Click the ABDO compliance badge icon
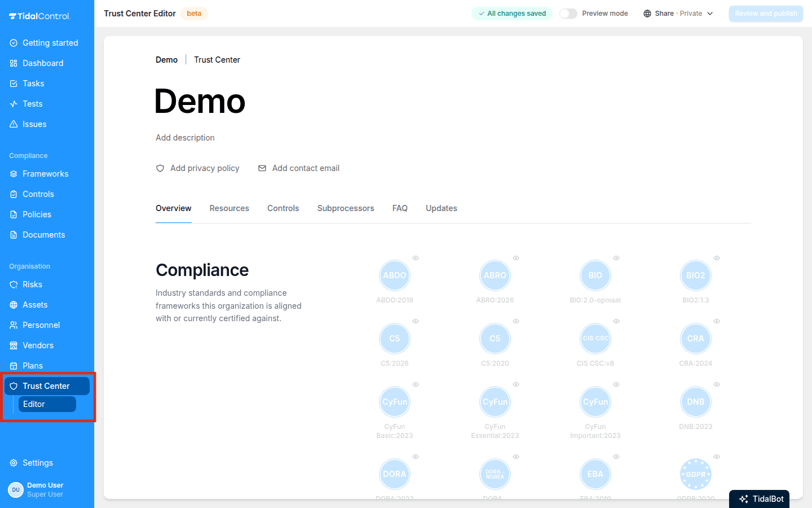The height and width of the screenshot is (508, 812). coord(395,275)
